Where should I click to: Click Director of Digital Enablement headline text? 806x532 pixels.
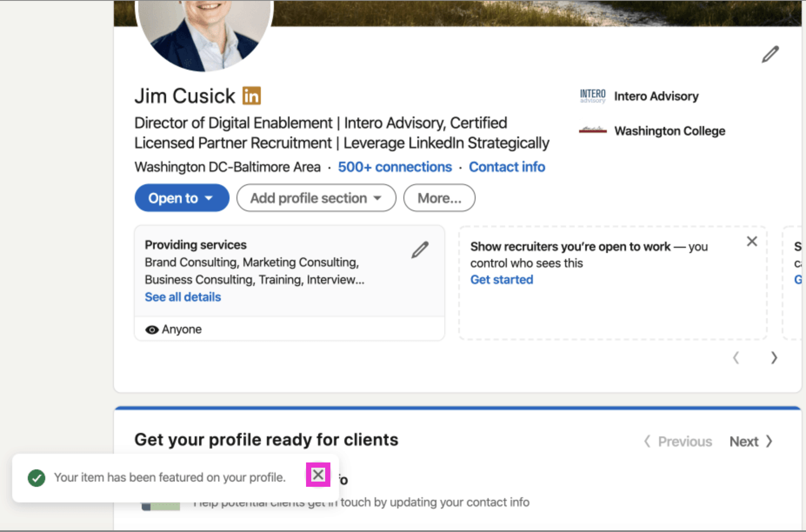[x=342, y=133]
